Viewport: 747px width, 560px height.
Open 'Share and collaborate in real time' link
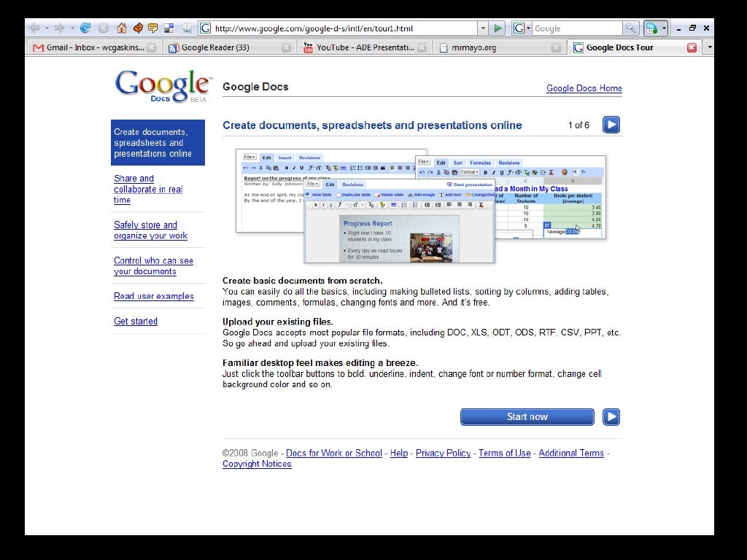coord(148,189)
